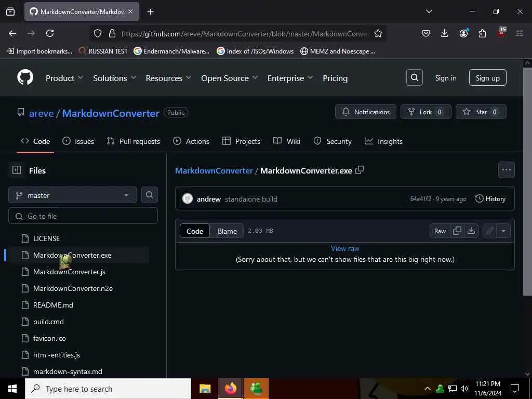
Task: Open the Firefox hamburger application menu
Action: [x=520, y=33]
